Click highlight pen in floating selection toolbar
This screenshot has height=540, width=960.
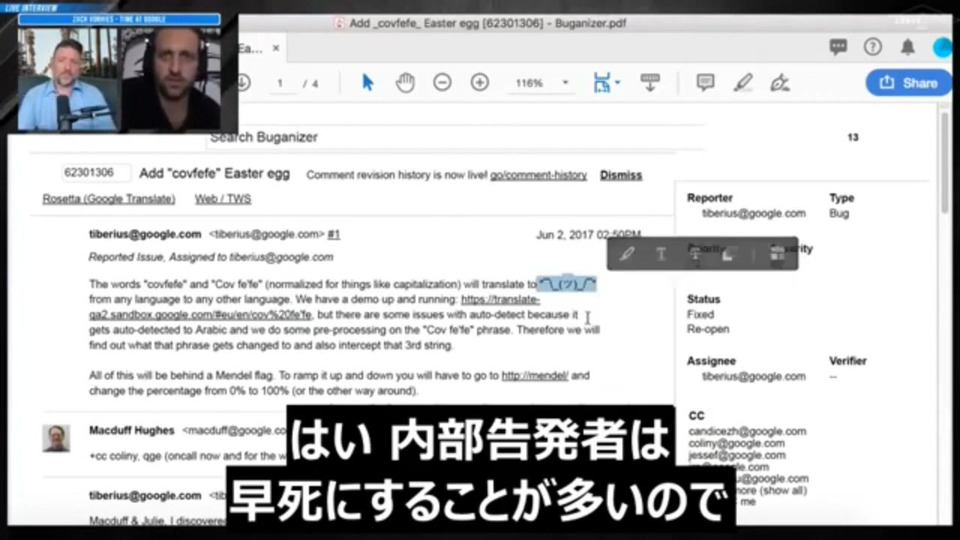(x=626, y=253)
